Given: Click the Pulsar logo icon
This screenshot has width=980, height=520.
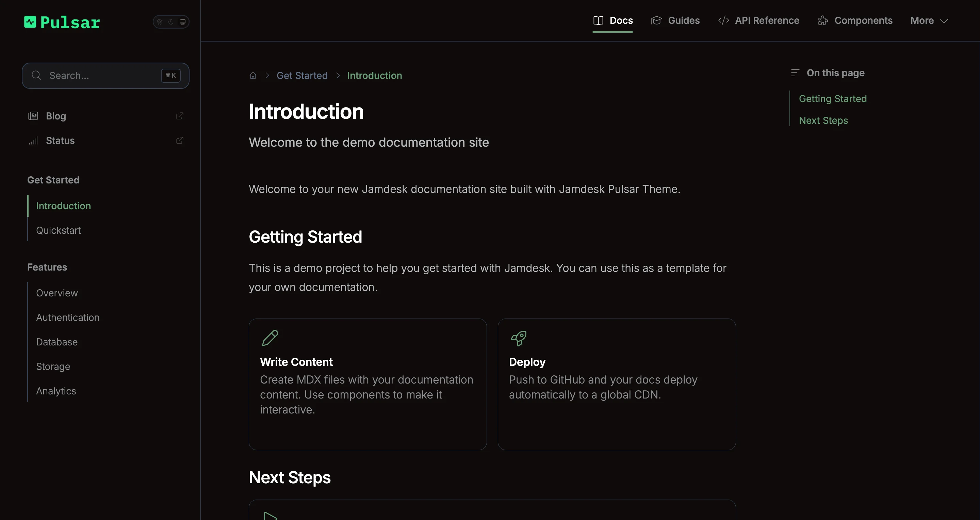Looking at the screenshot, I should pyautogui.click(x=30, y=22).
